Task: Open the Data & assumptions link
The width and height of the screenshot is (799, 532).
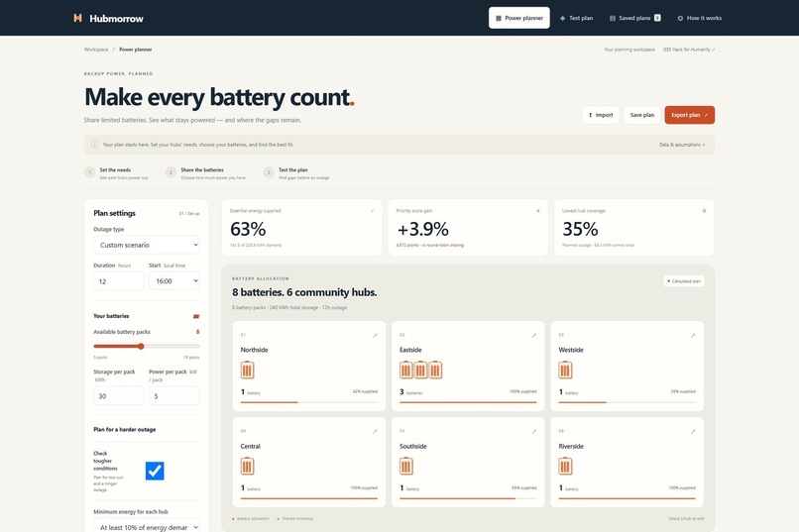Action: [682, 145]
